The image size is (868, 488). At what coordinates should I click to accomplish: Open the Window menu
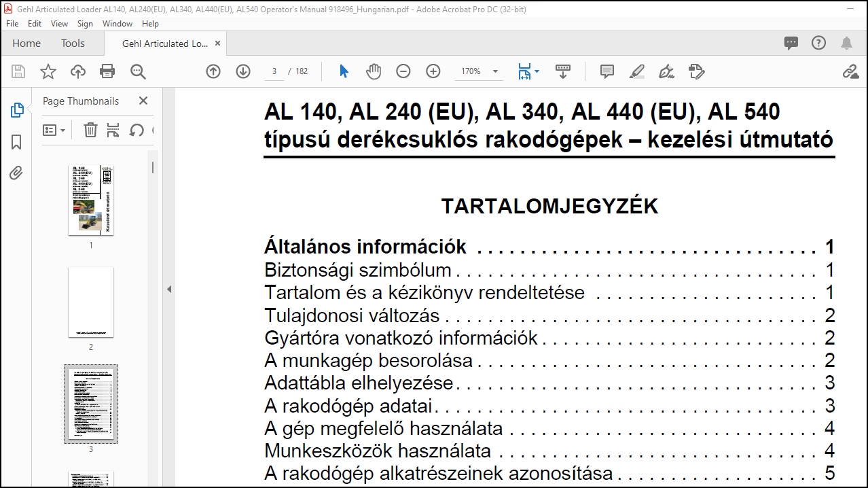[x=117, y=23]
